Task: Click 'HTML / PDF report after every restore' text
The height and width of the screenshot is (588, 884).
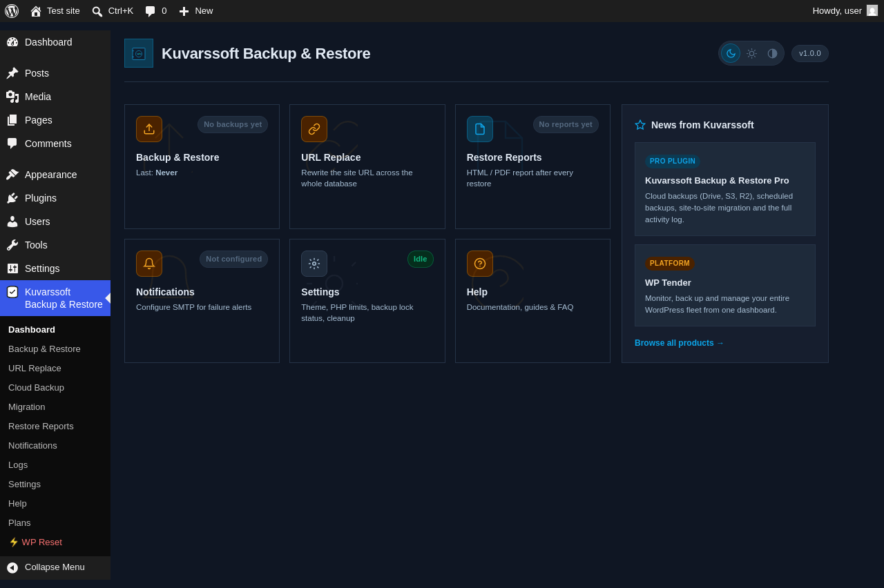Action: 520,178
